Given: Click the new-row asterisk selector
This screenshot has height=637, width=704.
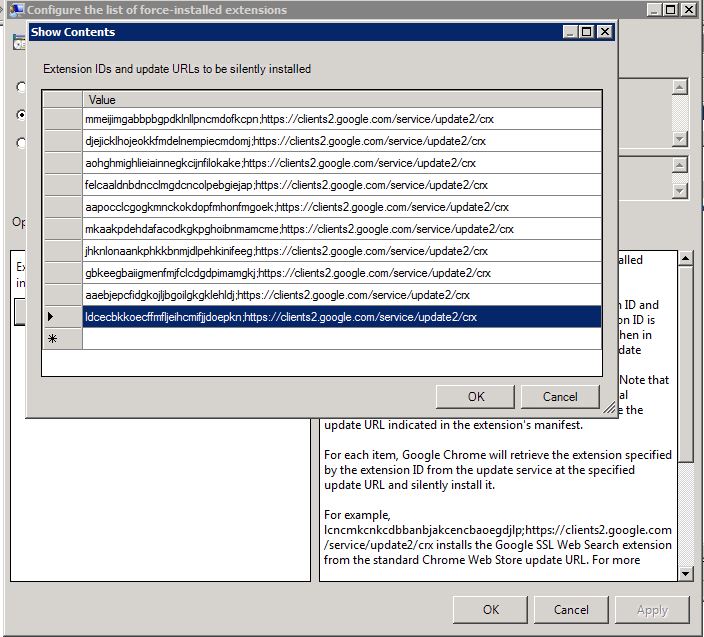Looking at the screenshot, I should point(62,339).
